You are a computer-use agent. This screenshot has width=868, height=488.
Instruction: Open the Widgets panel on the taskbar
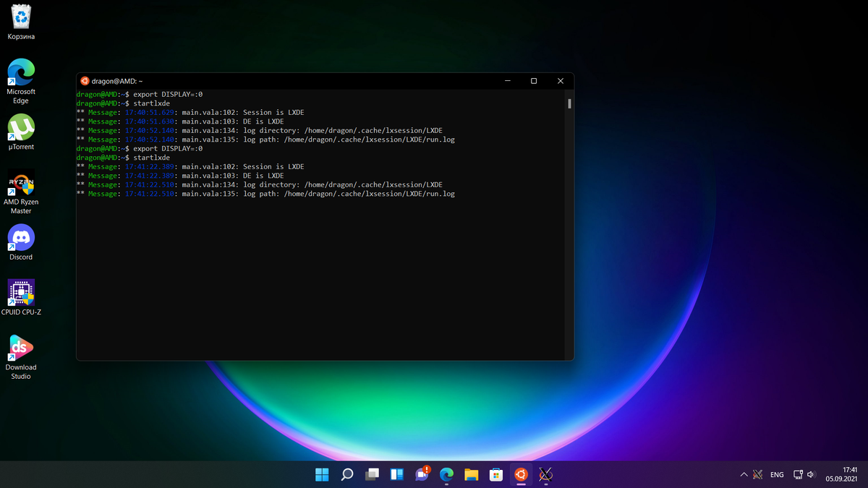point(396,475)
